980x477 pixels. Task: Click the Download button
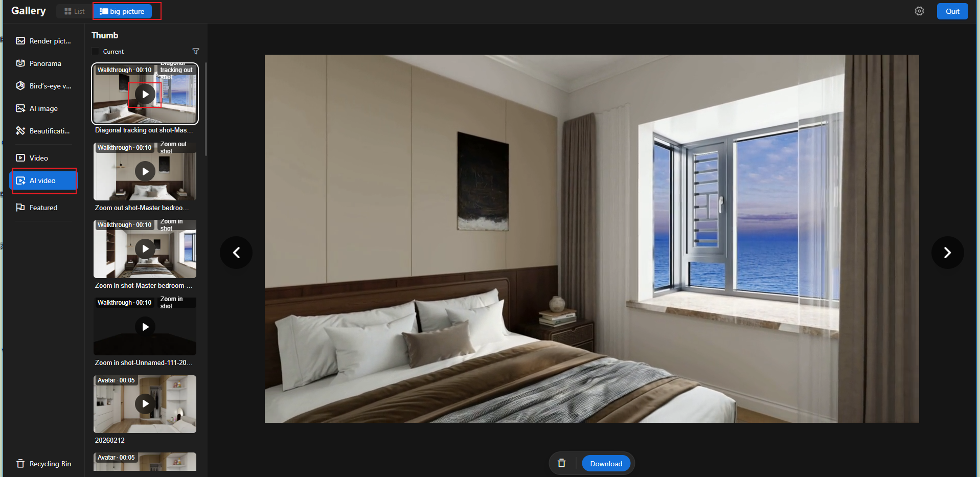coord(606,464)
